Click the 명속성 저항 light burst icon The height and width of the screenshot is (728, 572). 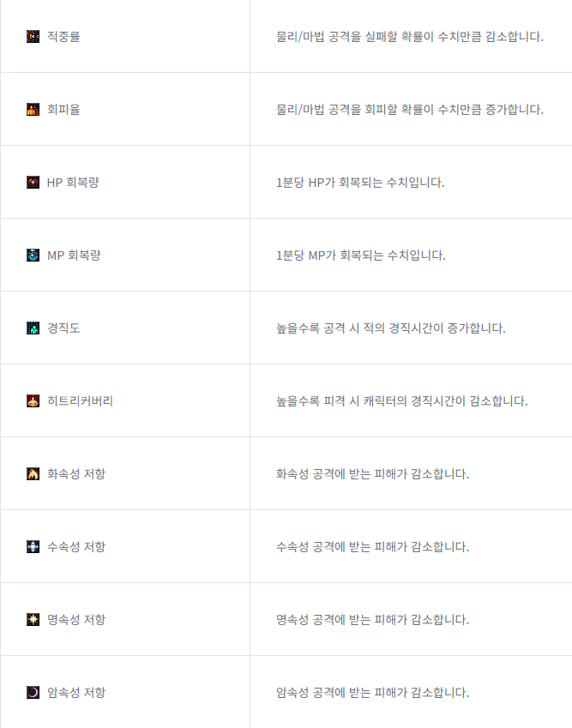33,619
